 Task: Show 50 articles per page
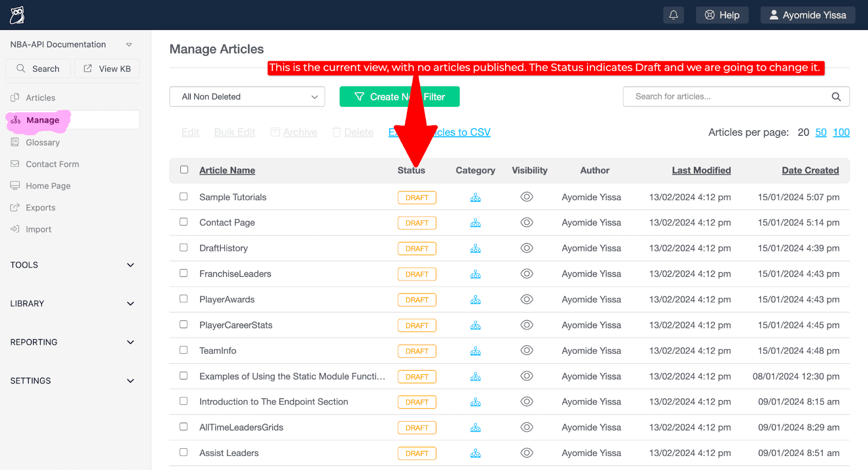point(821,132)
